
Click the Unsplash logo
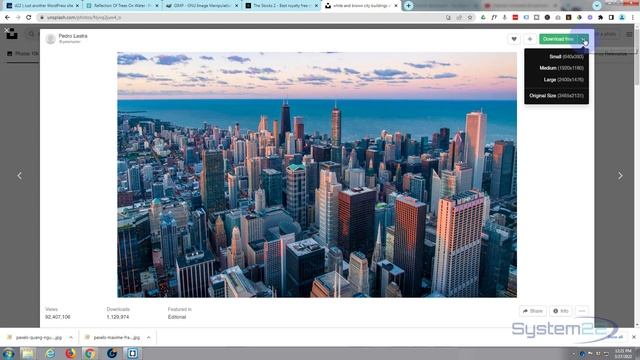[x=12, y=34]
